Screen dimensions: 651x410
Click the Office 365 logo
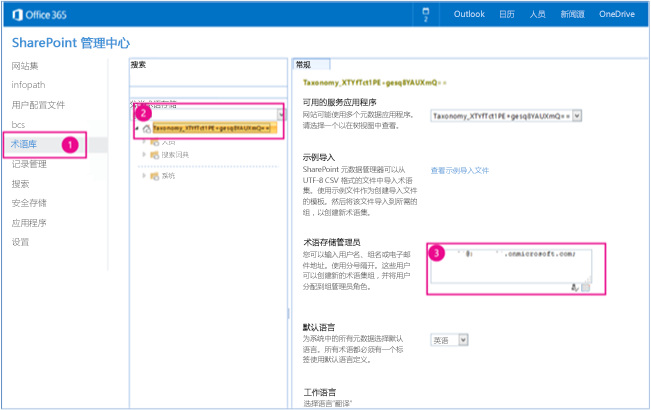pyautogui.click(x=39, y=15)
